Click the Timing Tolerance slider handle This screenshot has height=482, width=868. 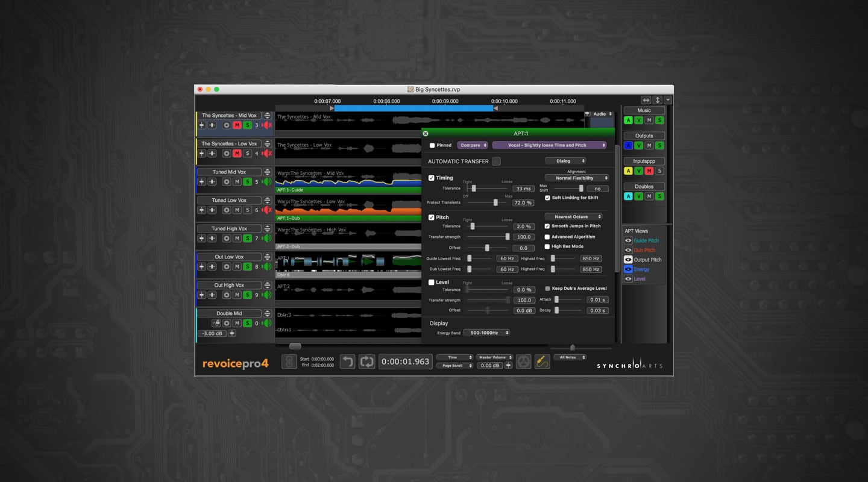click(474, 189)
